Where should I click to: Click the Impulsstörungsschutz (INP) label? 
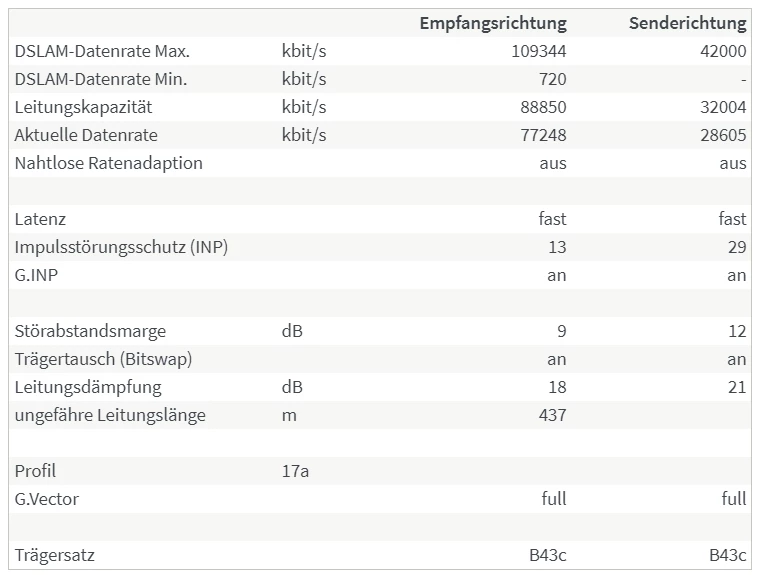[x=121, y=247]
